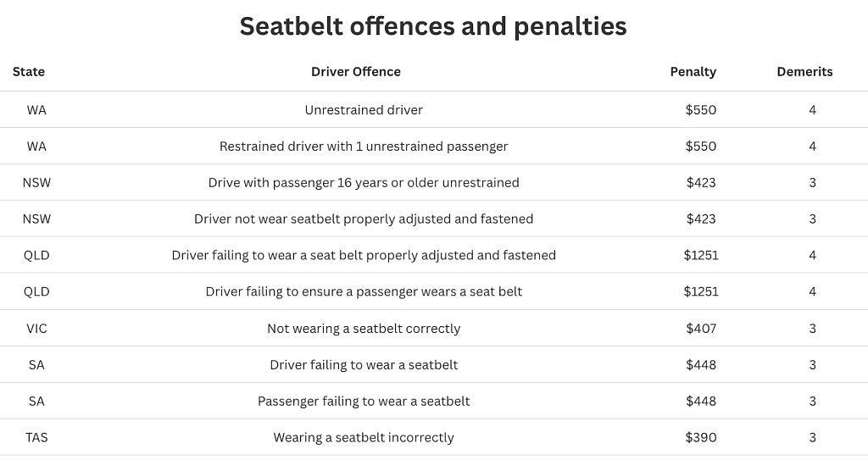Click the TAS state cell
Screen dimensions: 868x460
36,438
